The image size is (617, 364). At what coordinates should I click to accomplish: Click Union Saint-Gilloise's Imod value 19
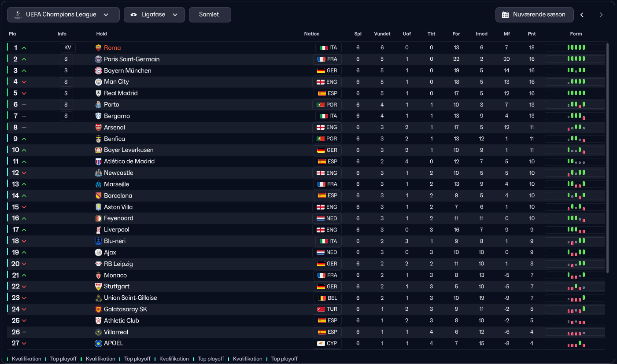[481, 298]
